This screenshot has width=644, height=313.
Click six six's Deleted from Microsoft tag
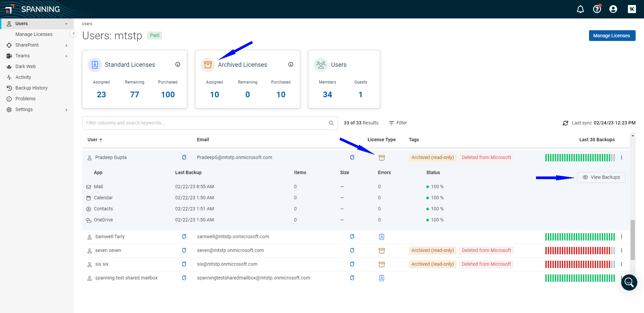[486, 264]
